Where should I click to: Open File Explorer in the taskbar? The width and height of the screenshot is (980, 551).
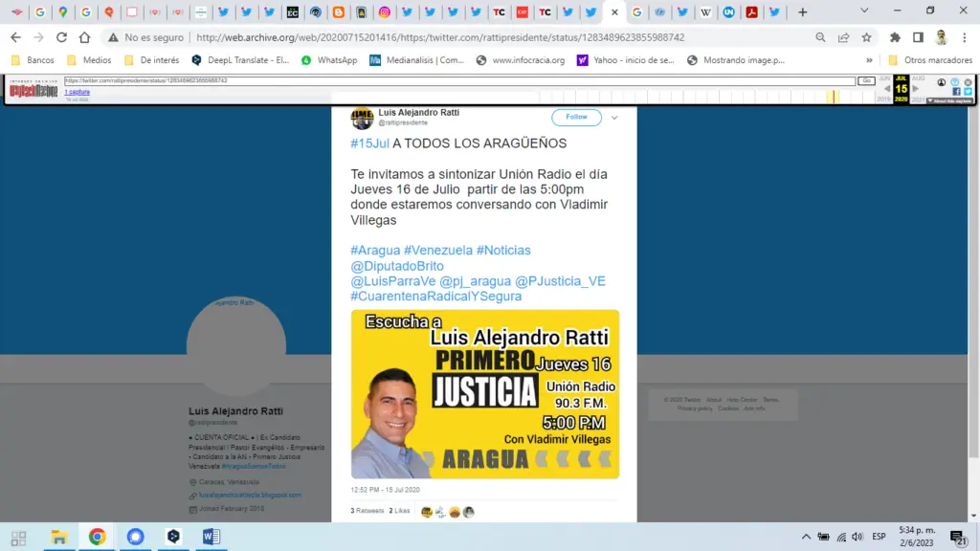point(58,537)
